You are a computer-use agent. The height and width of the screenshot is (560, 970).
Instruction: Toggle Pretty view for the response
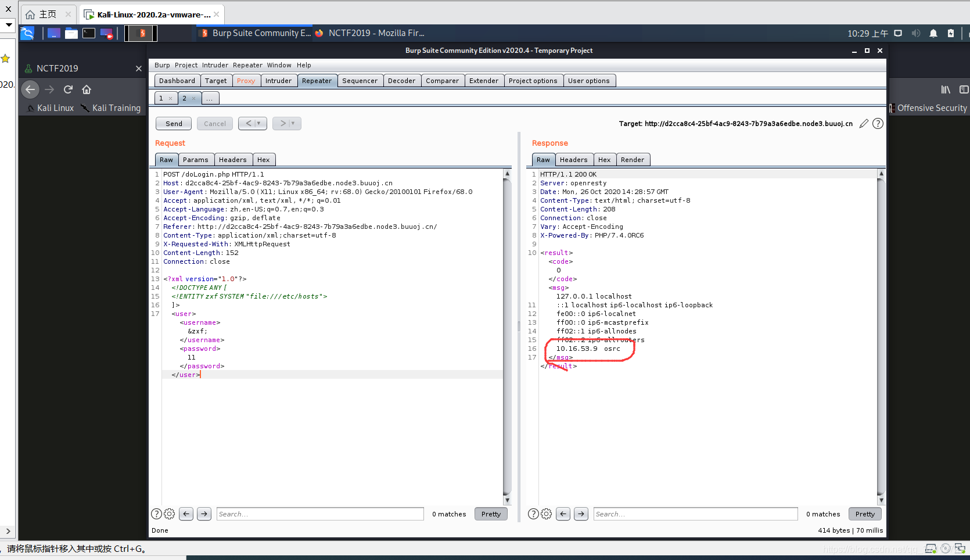pos(865,514)
